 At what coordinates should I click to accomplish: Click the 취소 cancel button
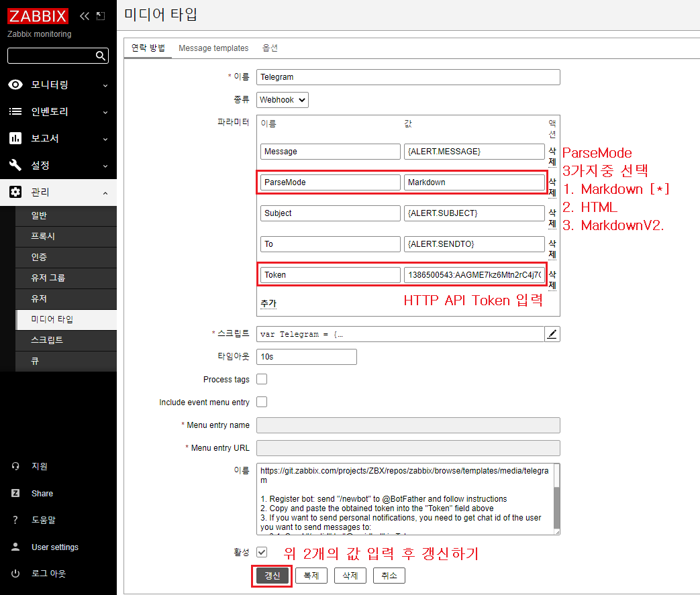click(389, 576)
